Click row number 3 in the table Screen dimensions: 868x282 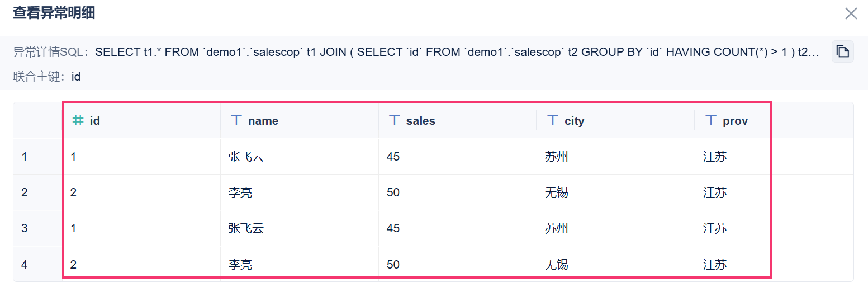coord(25,228)
